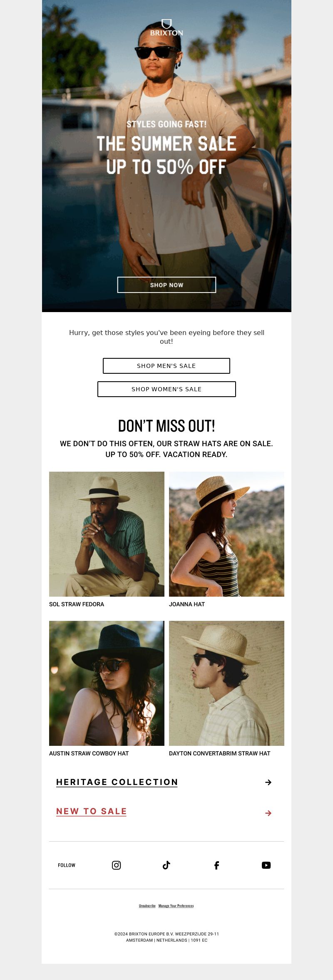333x980 pixels.
Task: Click the Summer Sale hero banner
Action: click(166, 156)
